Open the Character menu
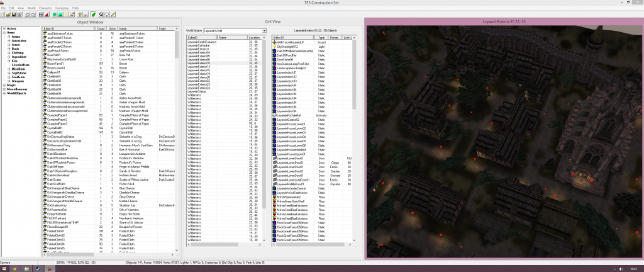This screenshot has width=644, height=272. [x=45, y=8]
